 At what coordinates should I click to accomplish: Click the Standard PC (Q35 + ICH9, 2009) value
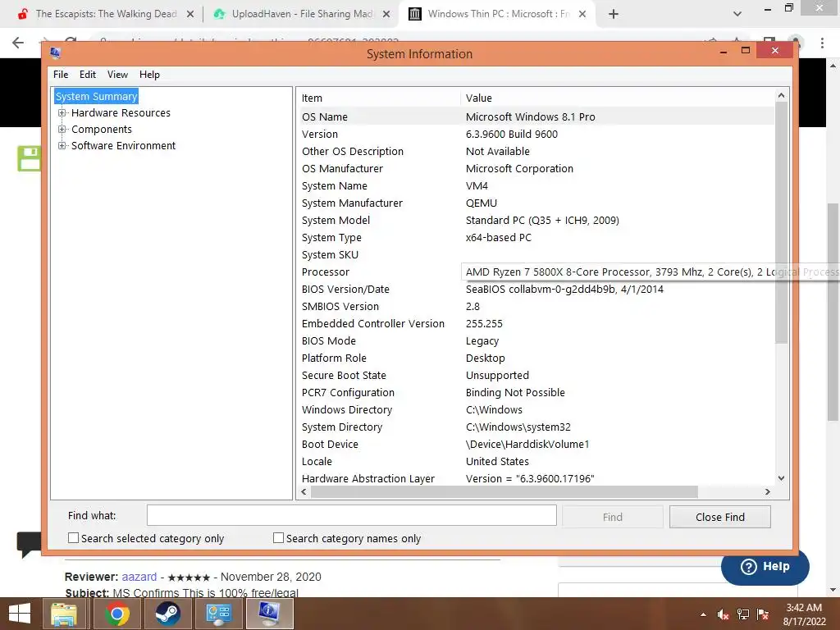tap(542, 220)
